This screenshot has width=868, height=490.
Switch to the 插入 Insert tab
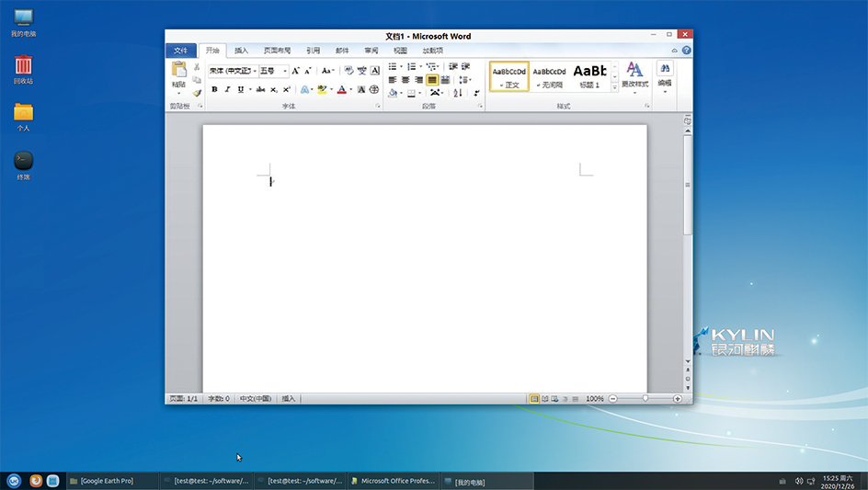click(x=241, y=51)
